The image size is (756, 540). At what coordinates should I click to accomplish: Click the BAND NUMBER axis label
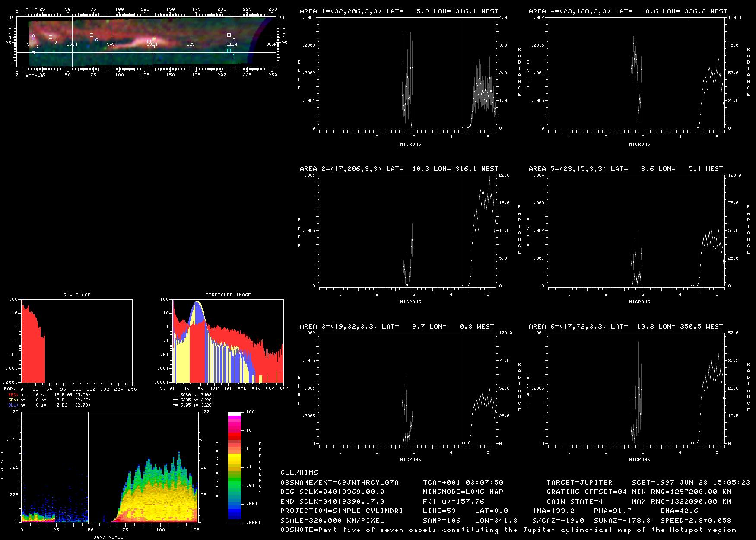[110, 537]
